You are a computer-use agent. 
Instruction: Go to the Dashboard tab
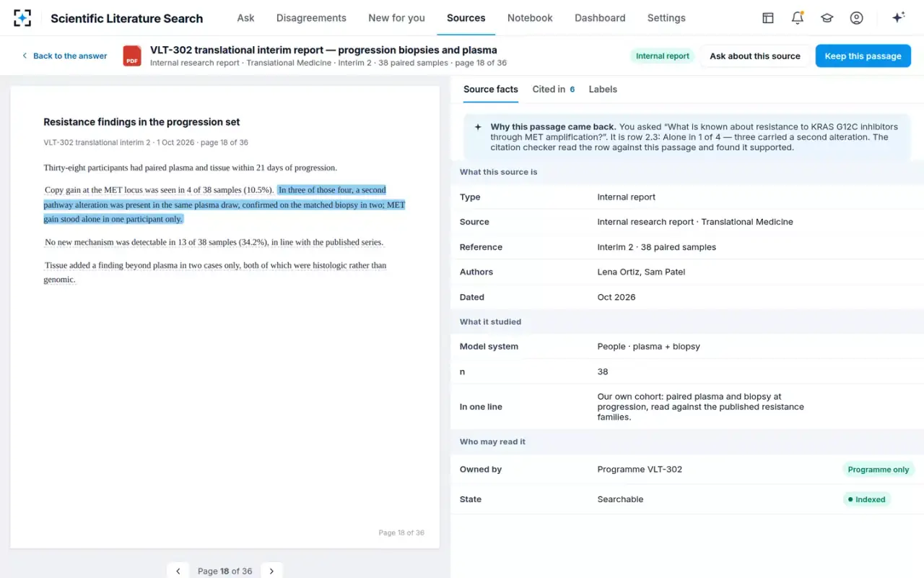click(x=600, y=18)
